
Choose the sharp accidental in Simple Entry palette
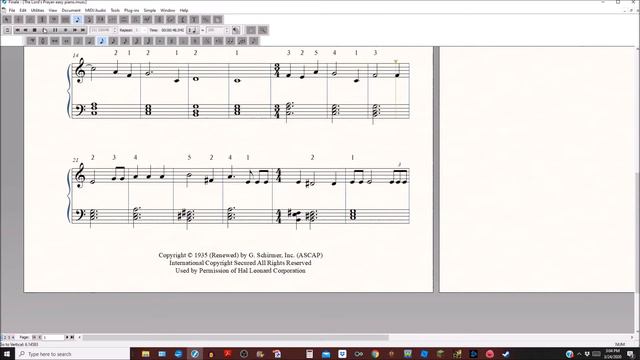[172, 41]
